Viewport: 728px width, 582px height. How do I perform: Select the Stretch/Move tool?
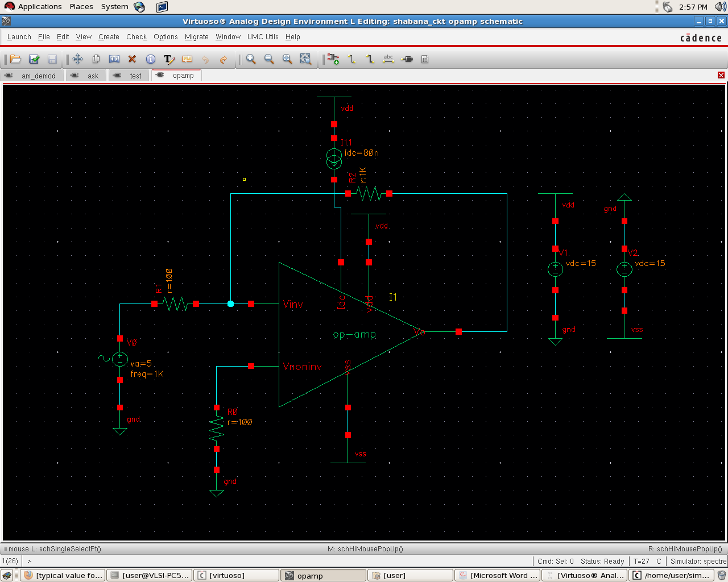tap(78, 59)
